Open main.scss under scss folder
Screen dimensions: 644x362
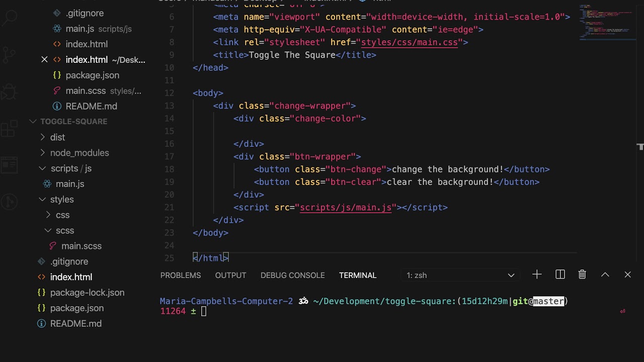82,246
